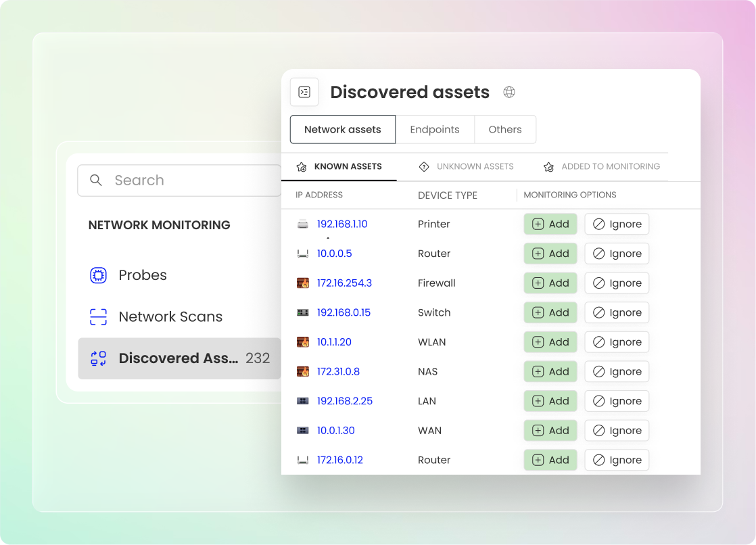The height and width of the screenshot is (545, 756).
Task: Click the switch icon for 192.168.0.15
Action: 302,312
